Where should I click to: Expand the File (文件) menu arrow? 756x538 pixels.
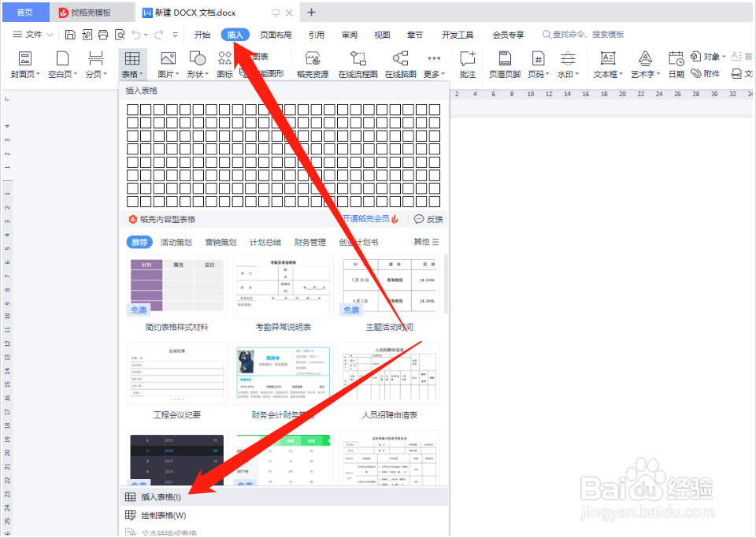tap(50, 35)
